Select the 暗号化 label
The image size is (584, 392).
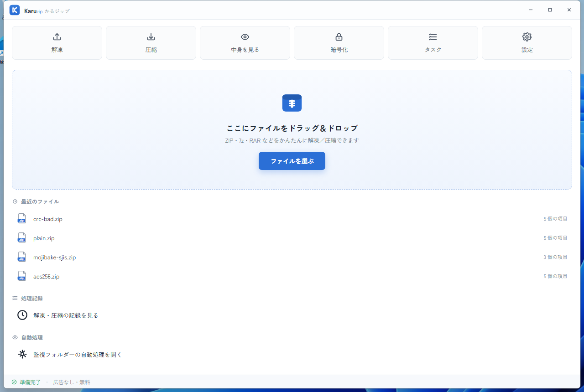click(339, 50)
